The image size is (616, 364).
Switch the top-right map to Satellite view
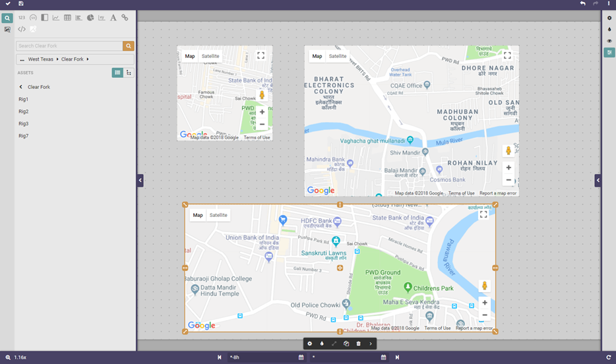(338, 56)
